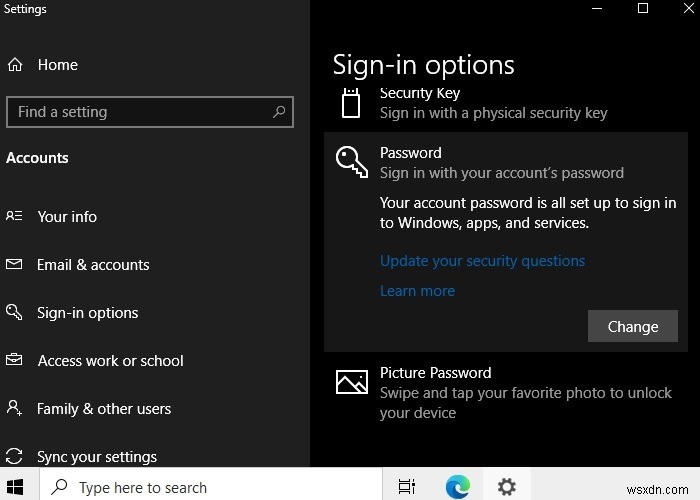
Task: Open Sync your settings page
Action: click(97, 457)
